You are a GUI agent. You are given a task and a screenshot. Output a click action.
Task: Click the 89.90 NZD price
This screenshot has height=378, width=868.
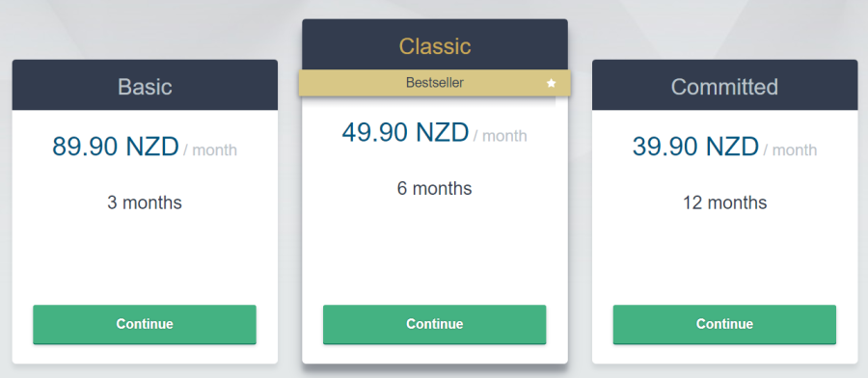click(x=116, y=147)
